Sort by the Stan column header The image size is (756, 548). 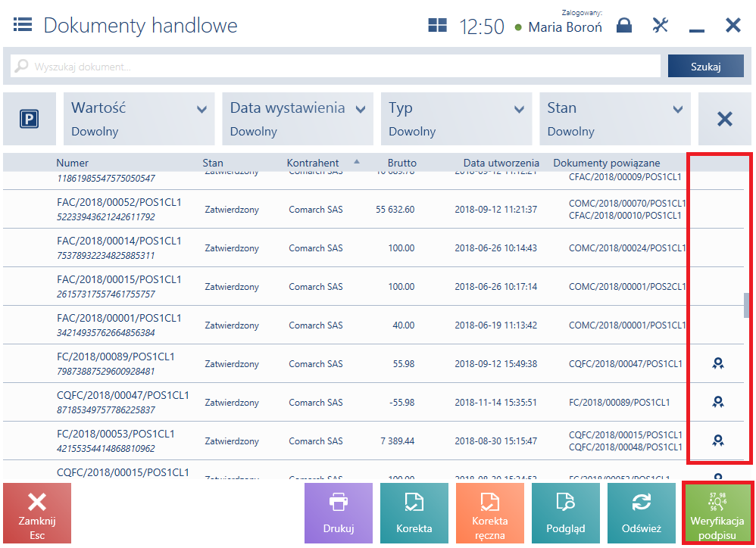click(213, 163)
